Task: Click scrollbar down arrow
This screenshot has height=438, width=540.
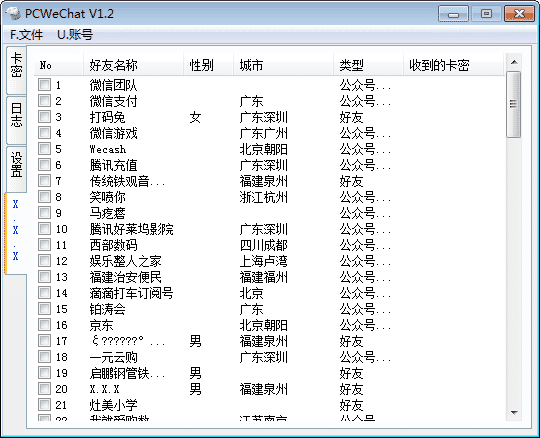Action: 514,412
